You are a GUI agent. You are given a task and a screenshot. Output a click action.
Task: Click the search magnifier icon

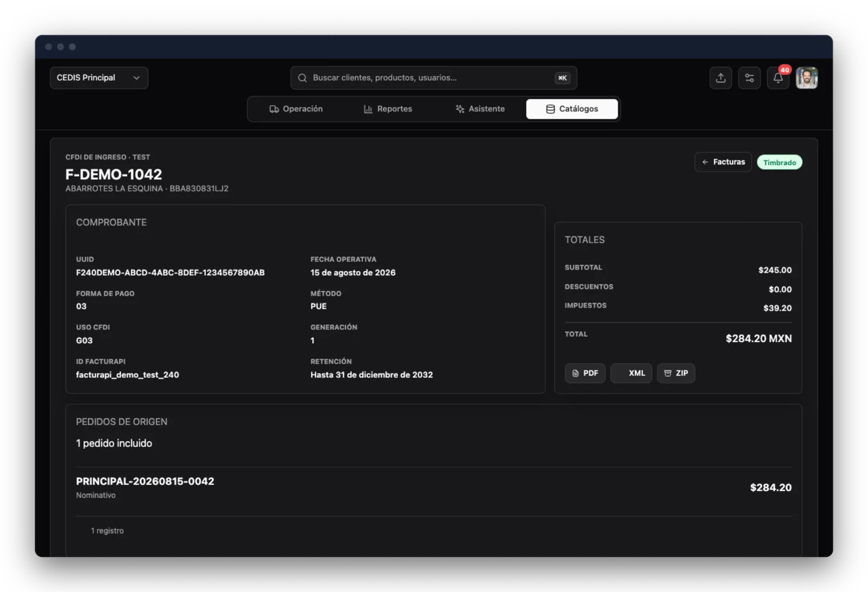click(x=302, y=78)
